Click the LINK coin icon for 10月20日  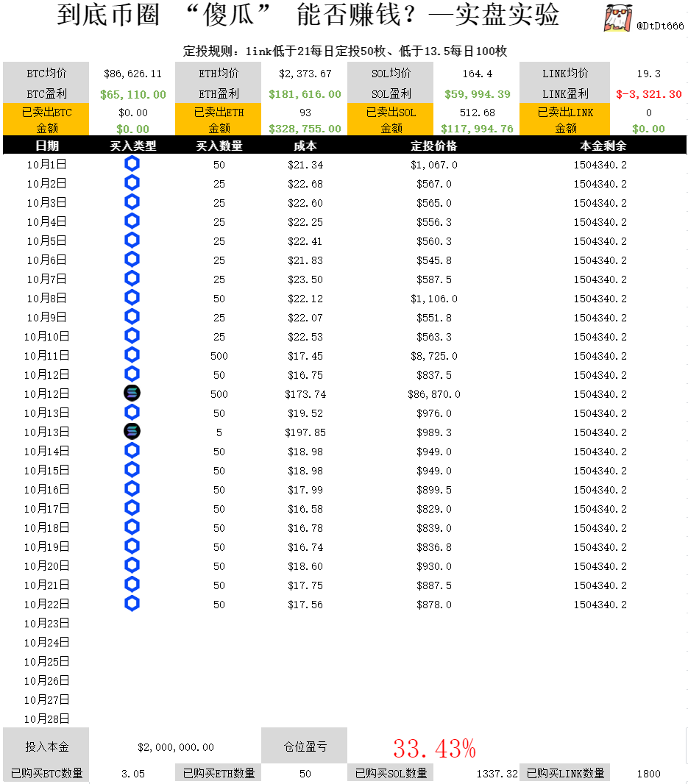click(x=132, y=566)
